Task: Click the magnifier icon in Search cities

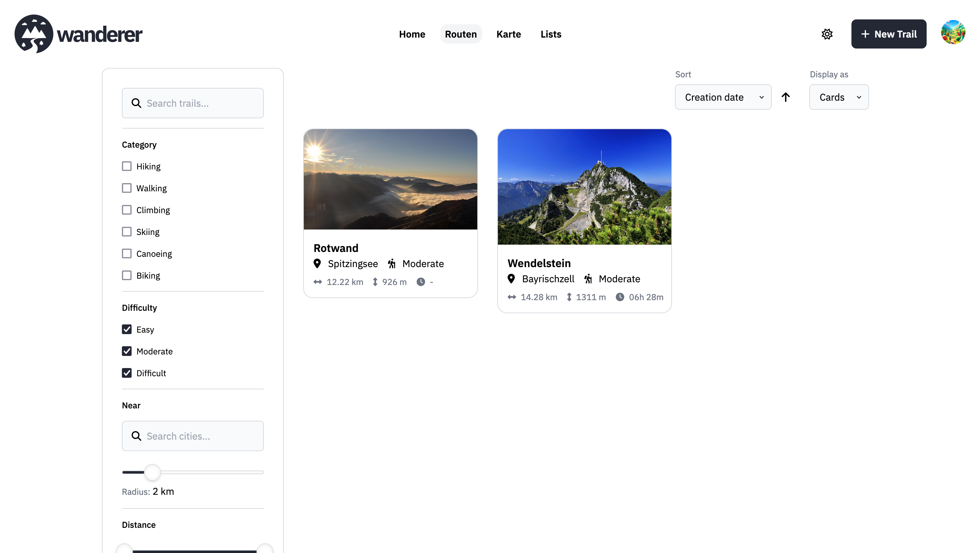Action: [x=136, y=436]
